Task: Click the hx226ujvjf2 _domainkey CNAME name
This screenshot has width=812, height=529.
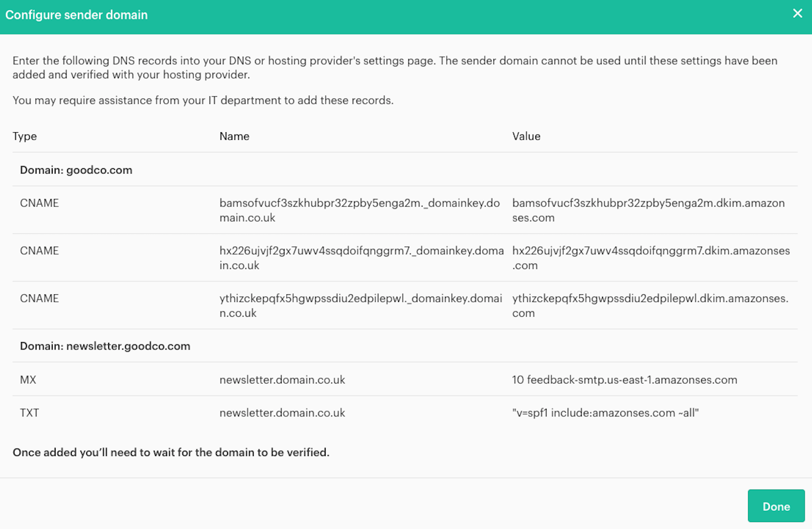Action: coord(361,258)
